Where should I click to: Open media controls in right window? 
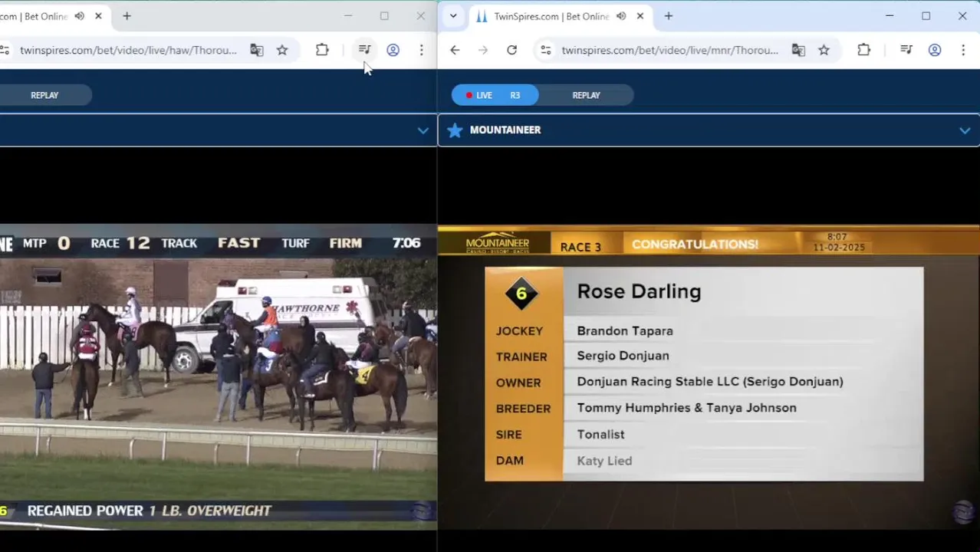(x=906, y=50)
